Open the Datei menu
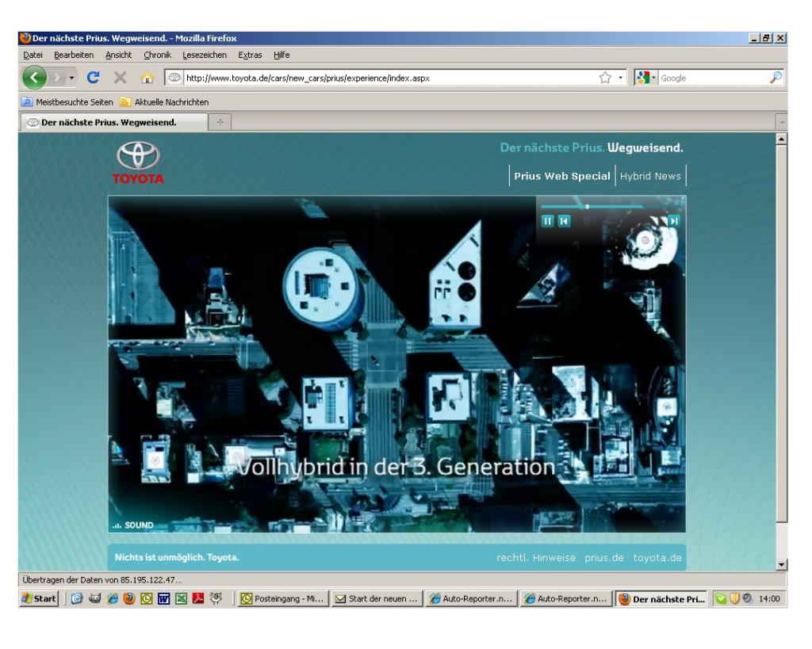The width and height of the screenshot is (812, 649). click(33, 55)
